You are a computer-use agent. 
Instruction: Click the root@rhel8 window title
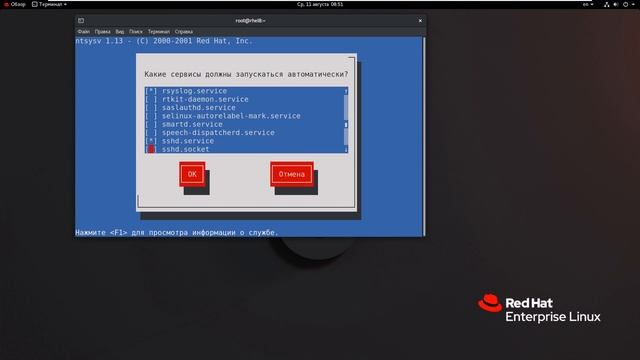[x=250, y=20]
